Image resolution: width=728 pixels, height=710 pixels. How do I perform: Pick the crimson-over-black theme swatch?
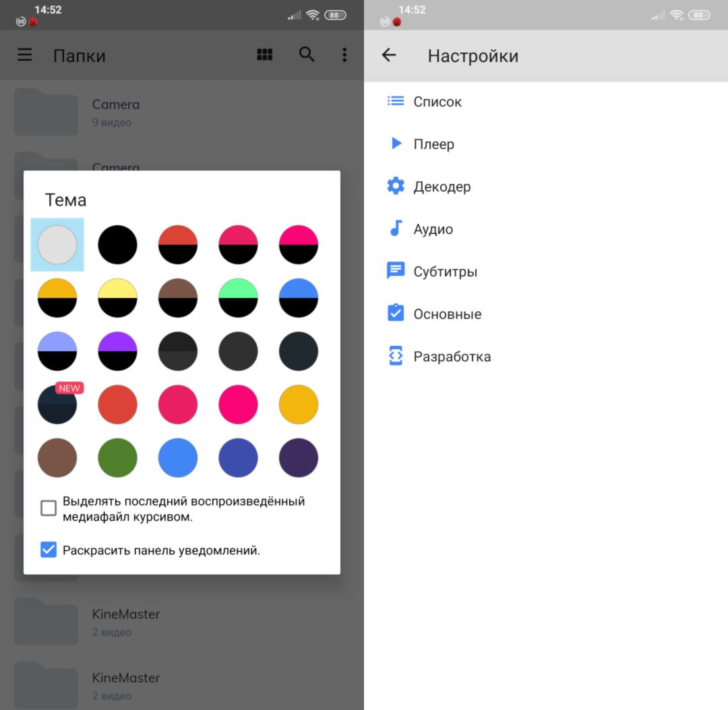(238, 245)
